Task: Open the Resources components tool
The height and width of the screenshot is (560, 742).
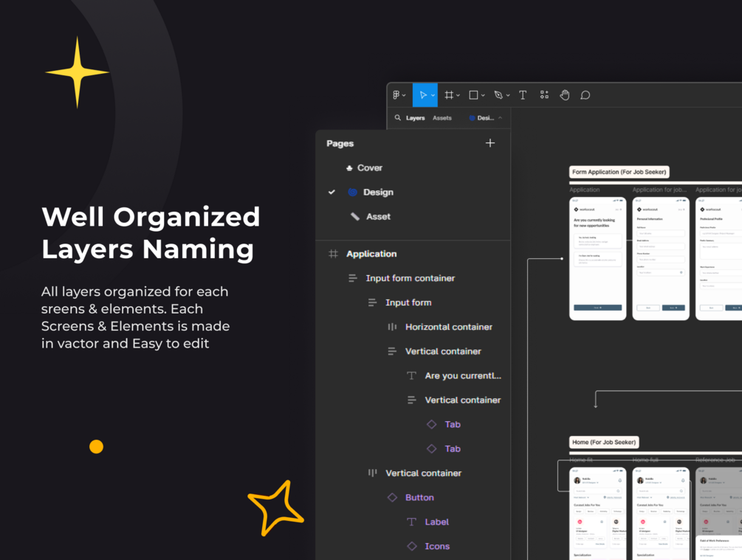Action: tap(544, 95)
